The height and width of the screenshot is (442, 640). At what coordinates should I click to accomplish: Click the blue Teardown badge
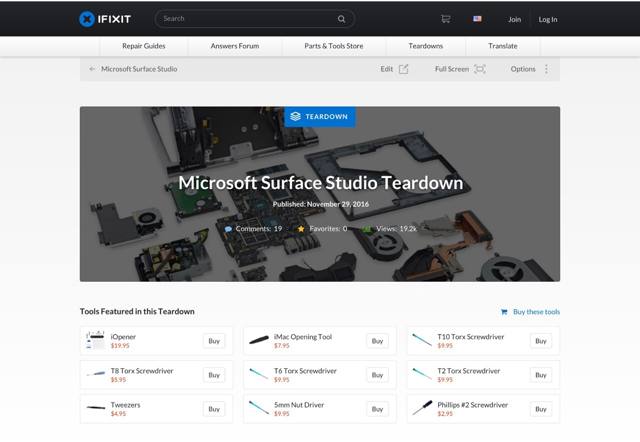click(319, 116)
